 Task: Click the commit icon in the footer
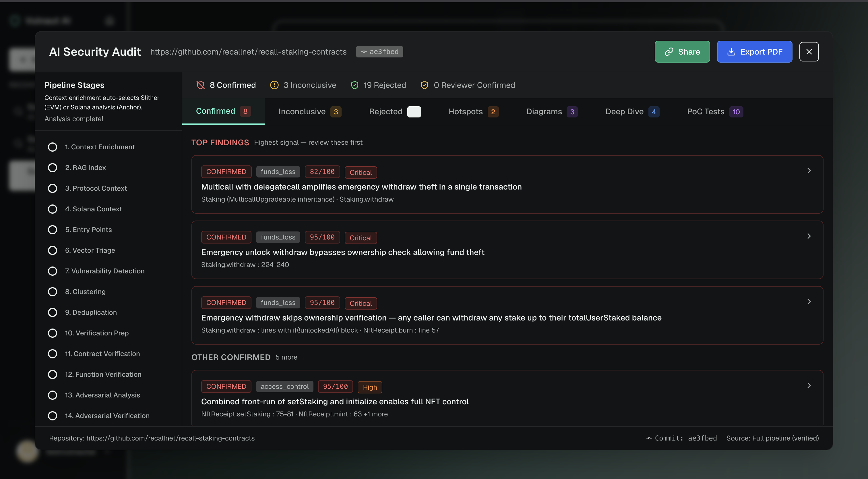[649, 438]
